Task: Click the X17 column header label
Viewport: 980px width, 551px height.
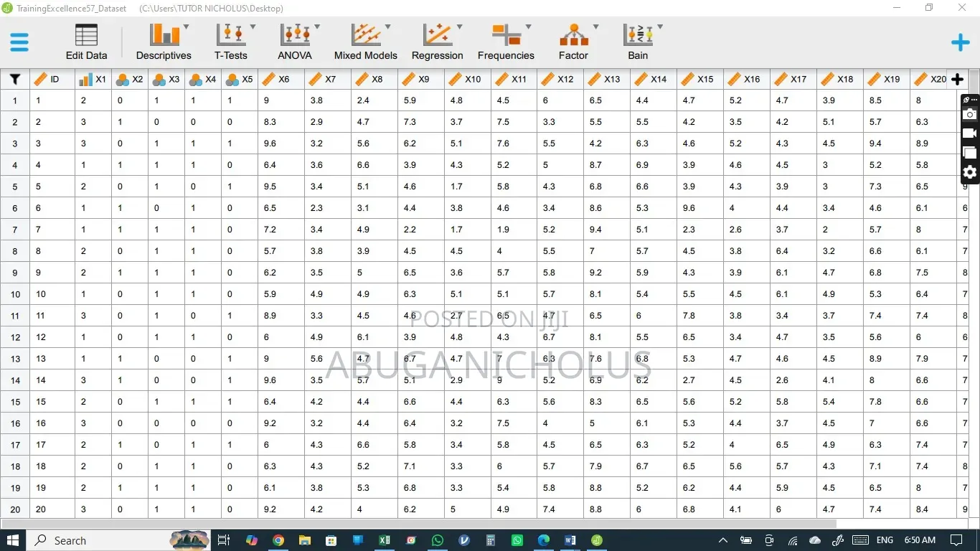Action: (x=799, y=80)
